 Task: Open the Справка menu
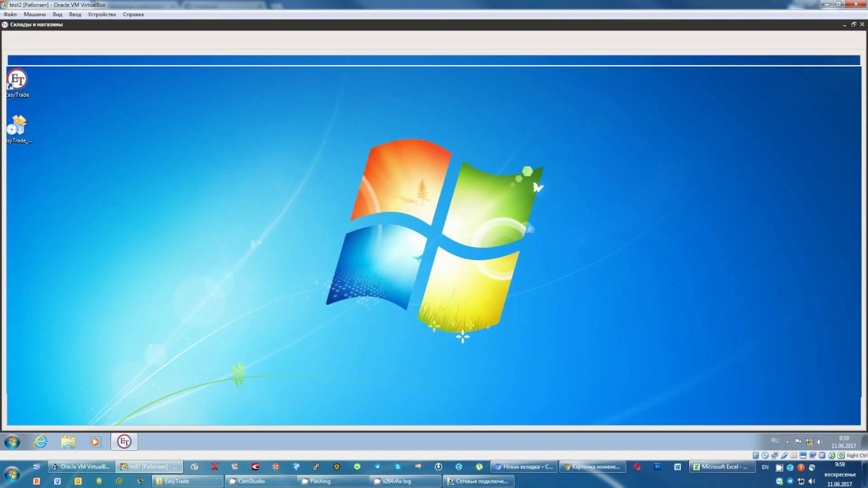pyautogui.click(x=133, y=14)
